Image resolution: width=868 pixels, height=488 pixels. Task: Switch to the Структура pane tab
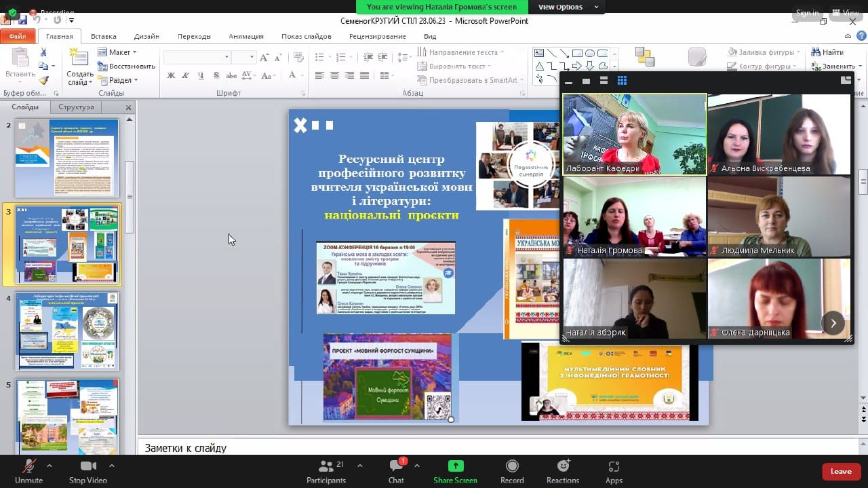coord(76,107)
